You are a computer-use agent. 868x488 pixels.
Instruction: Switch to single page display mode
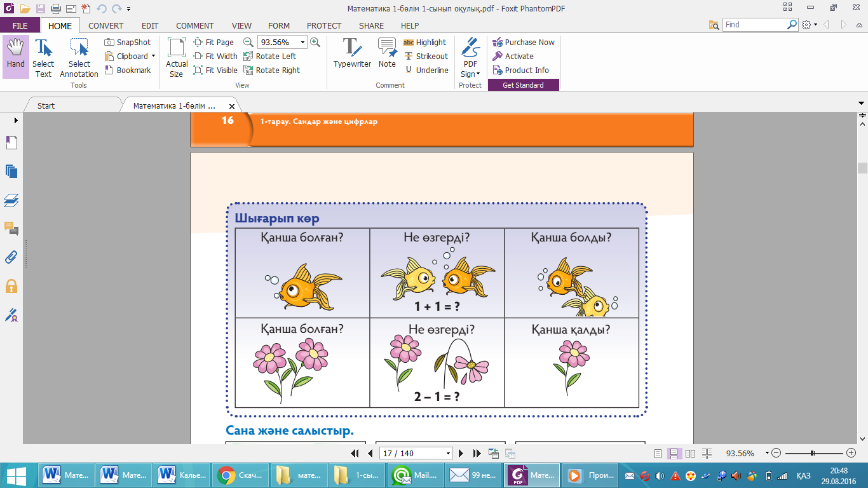[x=658, y=454]
